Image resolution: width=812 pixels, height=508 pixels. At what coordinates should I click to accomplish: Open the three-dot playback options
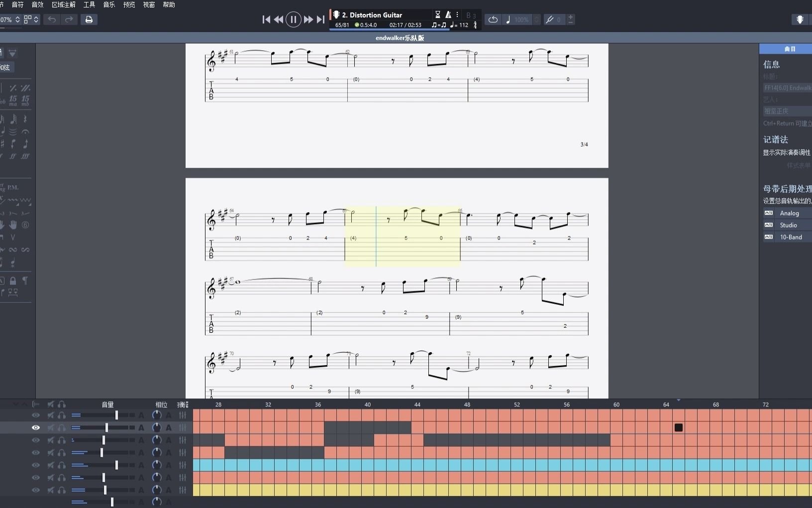coord(457,15)
